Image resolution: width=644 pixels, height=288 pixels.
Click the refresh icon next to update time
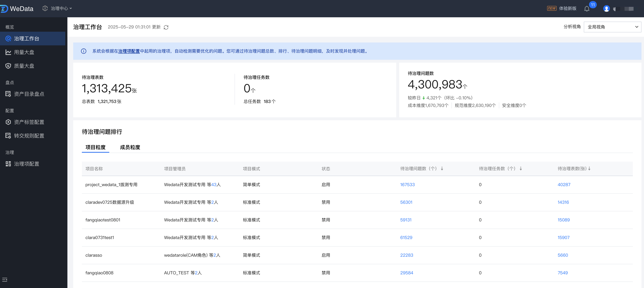click(166, 27)
